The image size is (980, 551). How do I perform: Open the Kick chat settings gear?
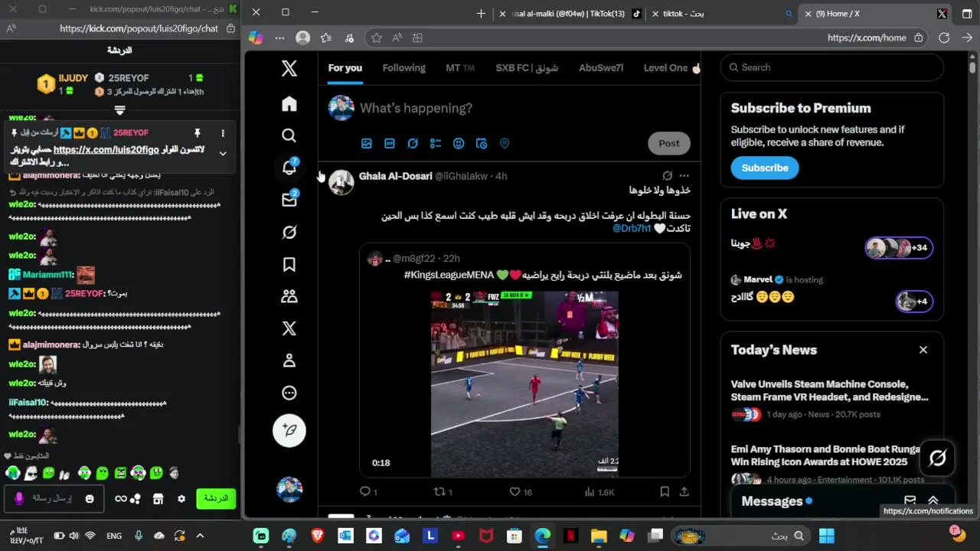(x=181, y=499)
